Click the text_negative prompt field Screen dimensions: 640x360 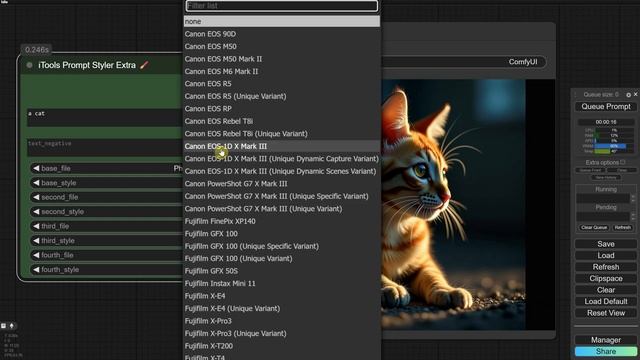click(105, 147)
